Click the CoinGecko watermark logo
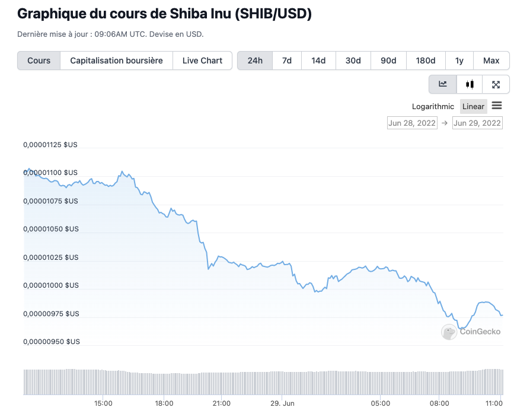Image resolution: width=514 pixels, height=420 pixels. [x=471, y=332]
